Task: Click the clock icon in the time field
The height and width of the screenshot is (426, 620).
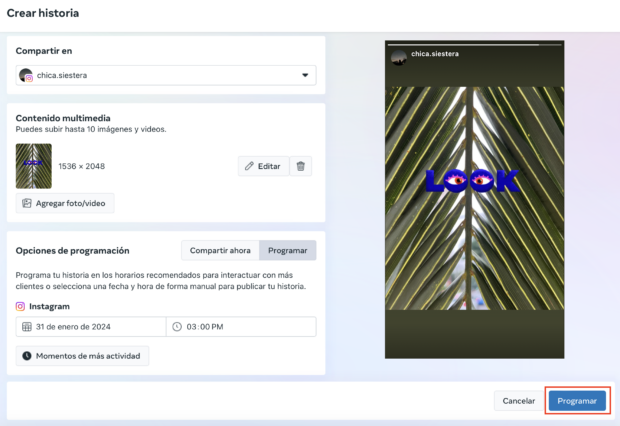Action: (177, 327)
